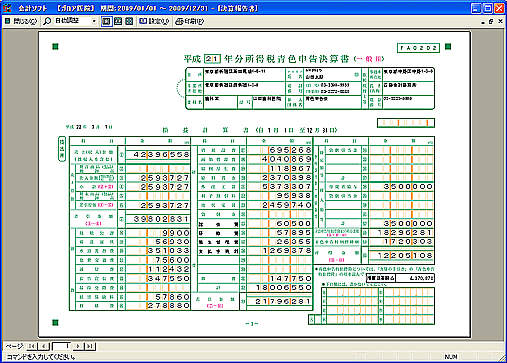Minimize the inner report document window
Screen dimensions: 507x363
click(x=483, y=22)
